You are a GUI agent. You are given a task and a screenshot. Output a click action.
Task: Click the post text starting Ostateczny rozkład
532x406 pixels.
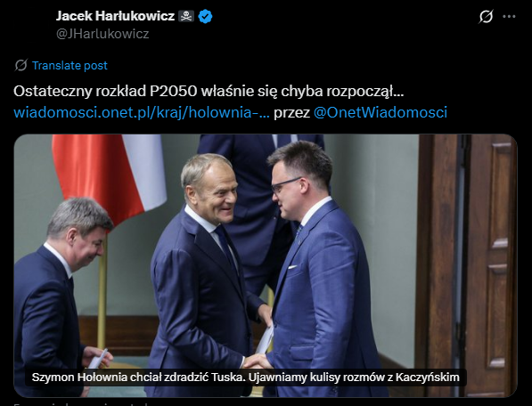[209, 91]
